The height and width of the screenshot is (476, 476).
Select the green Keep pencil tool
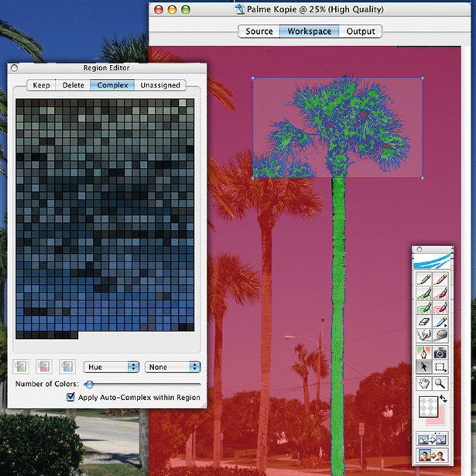(x=423, y=280)
